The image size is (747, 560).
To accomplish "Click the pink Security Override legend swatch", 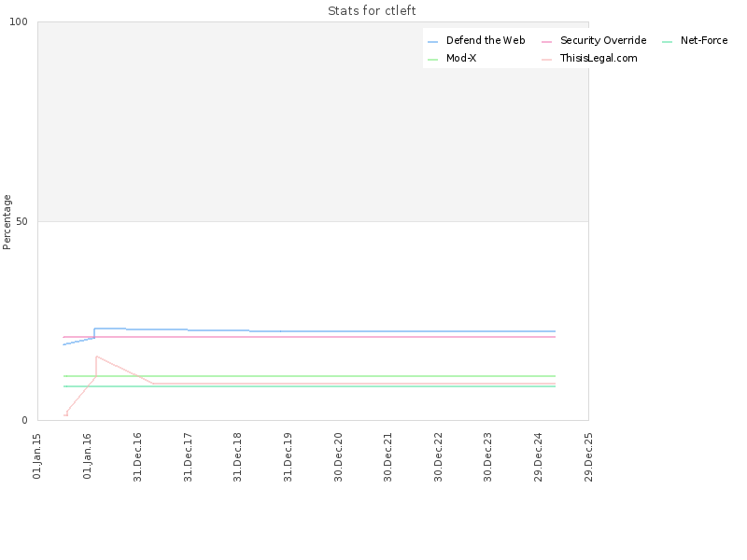I will [x=546, y=42].
